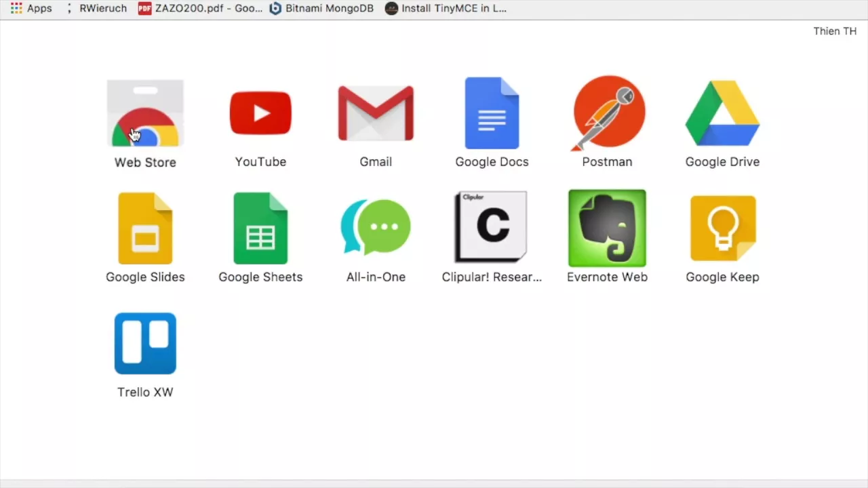Click the Apps shortcut in bookmarks bar

tap(31, 9)
